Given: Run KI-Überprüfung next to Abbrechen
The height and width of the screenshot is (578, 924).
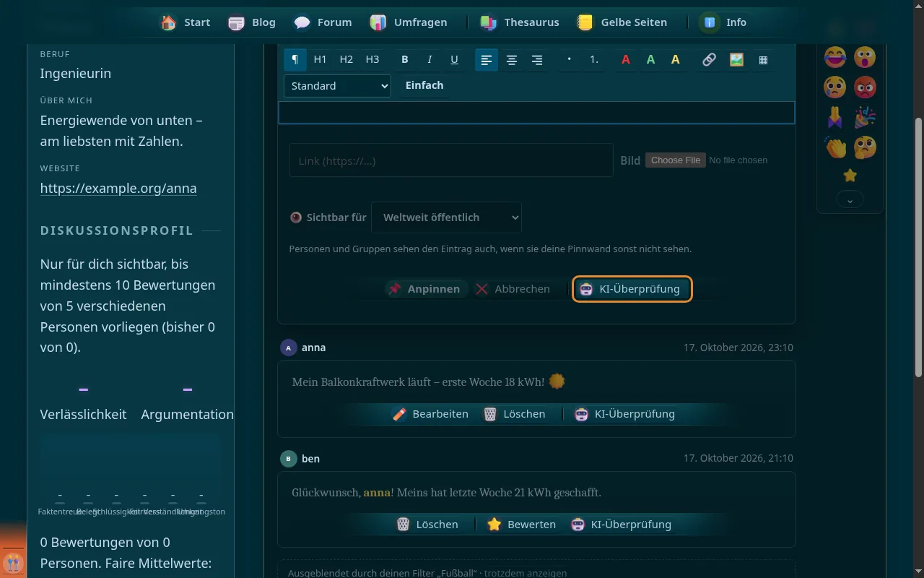Looking at the screenshot, I should [x=632, y=289].
